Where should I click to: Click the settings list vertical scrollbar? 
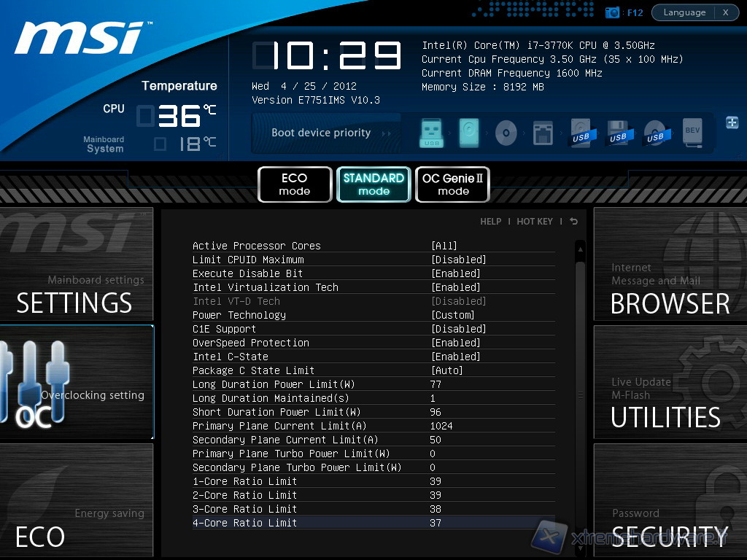581,394
